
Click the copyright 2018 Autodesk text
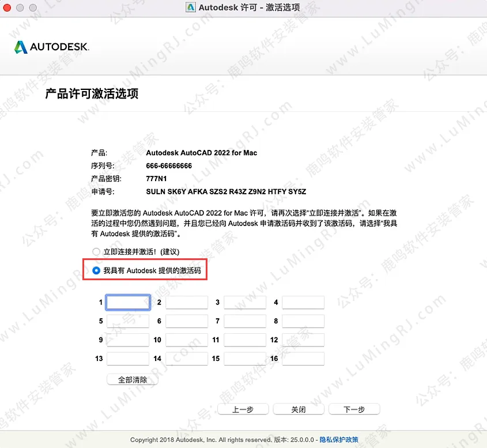point(201,439)
